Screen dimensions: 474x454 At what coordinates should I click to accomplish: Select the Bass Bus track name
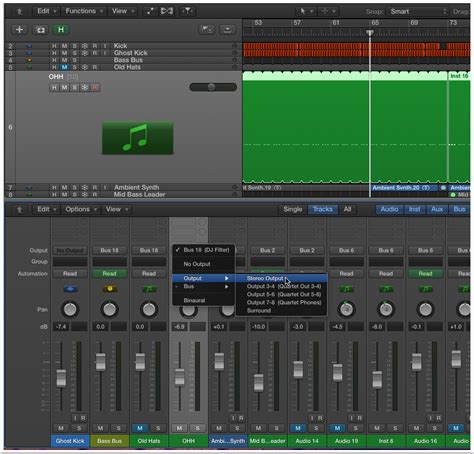click(128, 60)
